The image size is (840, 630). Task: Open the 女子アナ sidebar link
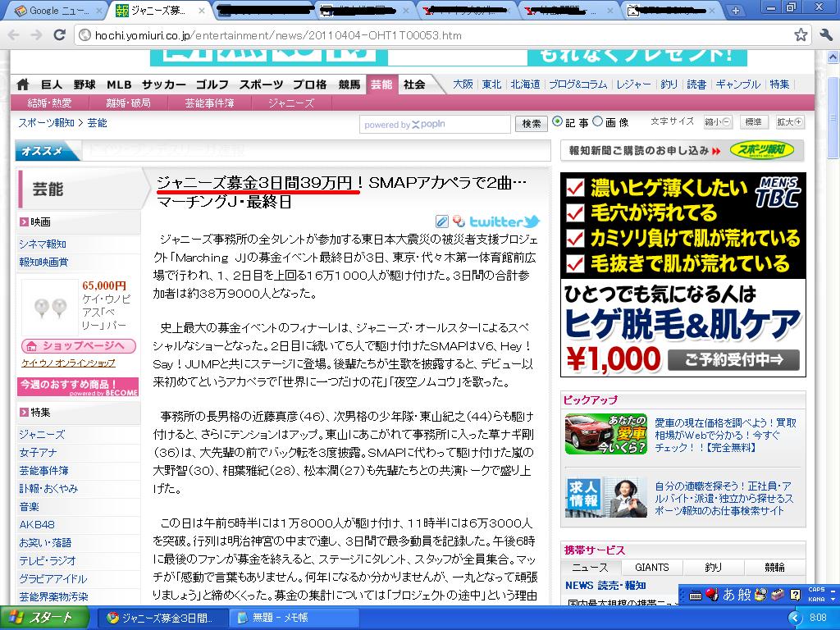point(38,453)
